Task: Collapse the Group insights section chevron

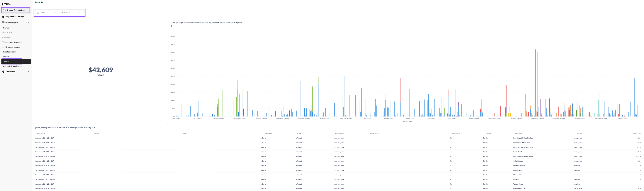Action: pos(29,22)
